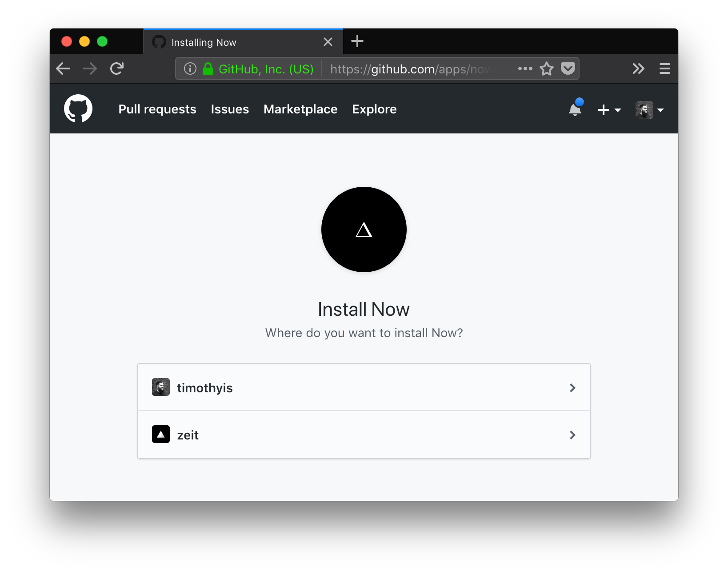Open the Issues page
Image resolution: width=728 pixels, height=572 pixels.
pyautogui.click(x=230, y=109)
